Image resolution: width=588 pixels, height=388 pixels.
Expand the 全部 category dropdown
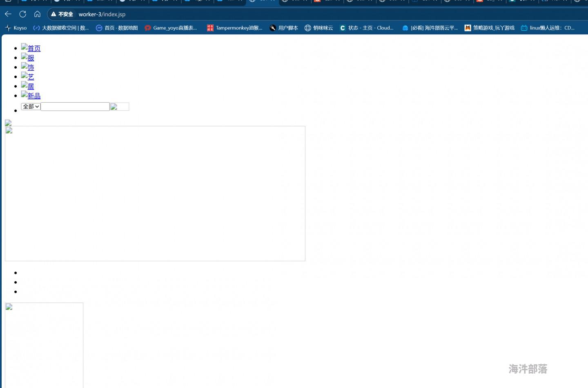pyautogui.click(x=31, y=106)
